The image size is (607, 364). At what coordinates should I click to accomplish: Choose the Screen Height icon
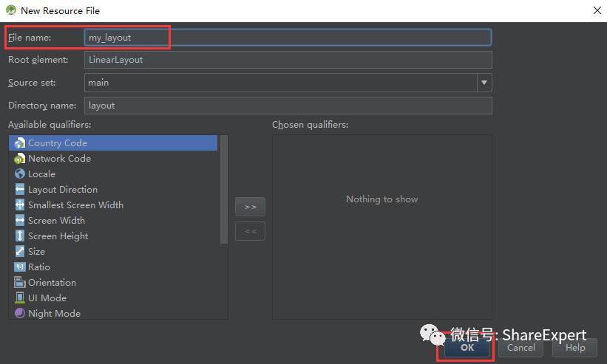coord(20,236)
